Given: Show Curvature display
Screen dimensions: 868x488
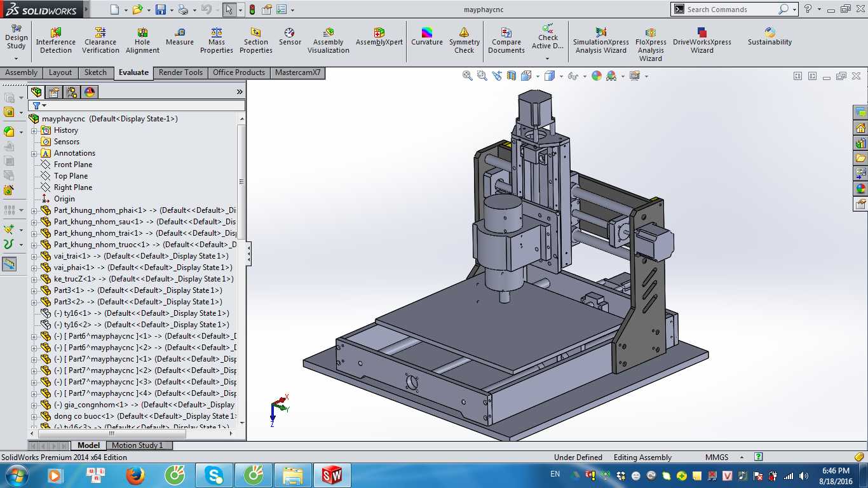Looking at the screenshot, I should pyautogui.click(x=427, y=37).
